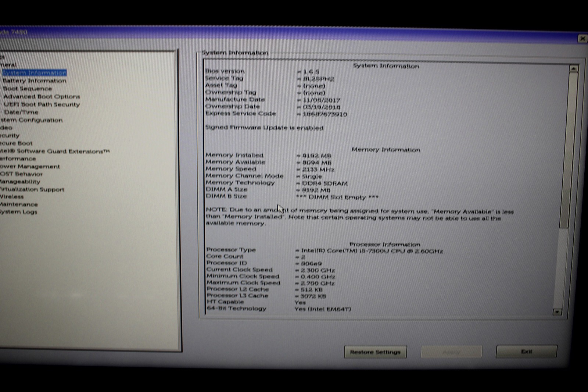Viewport: 588px width, 392px height.
Task: Click the Processor ID row
Action: pyautogui.click(x=264, y=263)
